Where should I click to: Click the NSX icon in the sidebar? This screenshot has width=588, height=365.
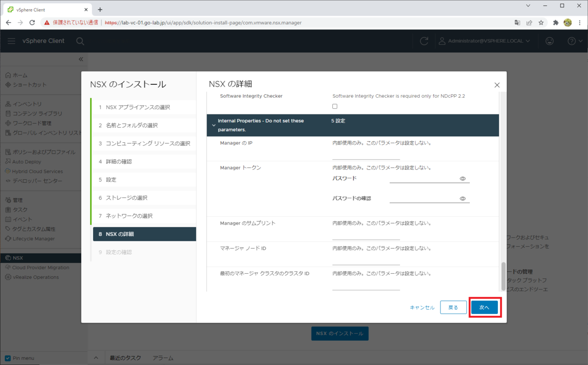8,258
